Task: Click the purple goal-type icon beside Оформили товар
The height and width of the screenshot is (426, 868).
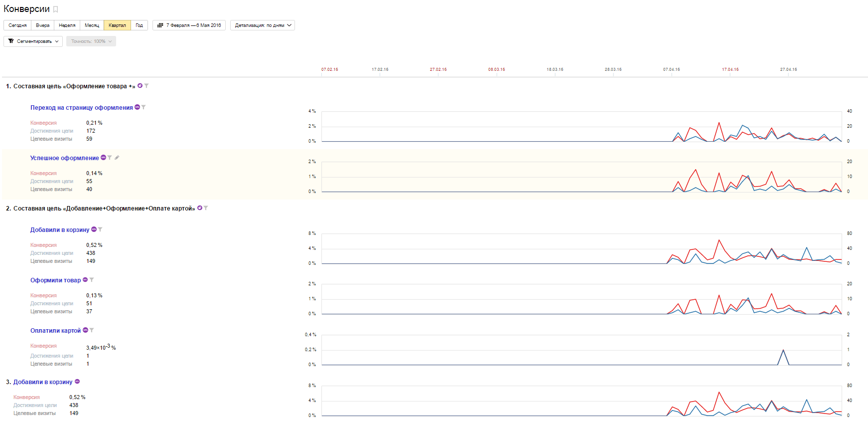Action: point(85,280)
